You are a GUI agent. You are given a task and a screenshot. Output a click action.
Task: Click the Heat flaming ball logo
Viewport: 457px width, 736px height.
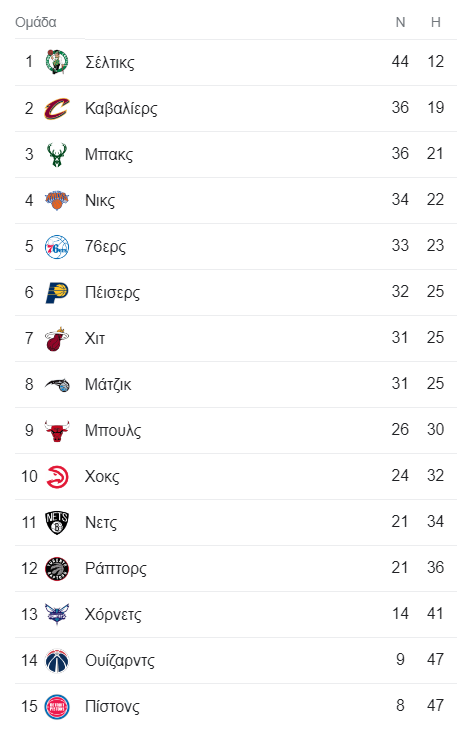pyautogui.click(x=57, y=338)
